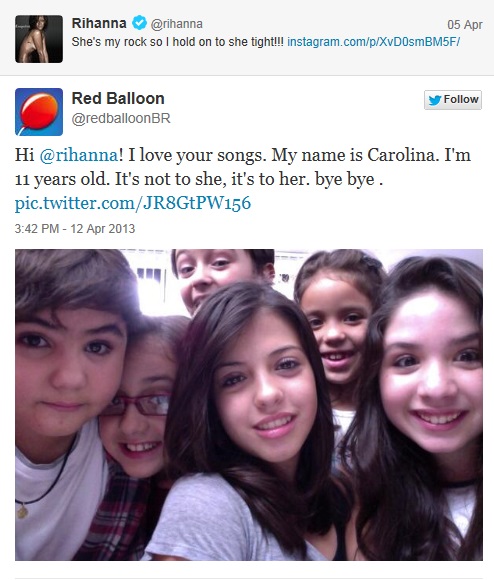494x580 pixels.
Task: Open Rihanna's profile avatar picture
Action: (x=39, y=39)
